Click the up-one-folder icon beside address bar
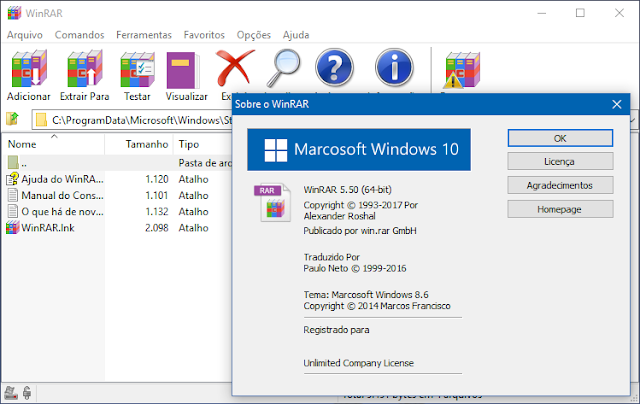The width and height of the screenshot is (640, 404). tap(12, 119)
